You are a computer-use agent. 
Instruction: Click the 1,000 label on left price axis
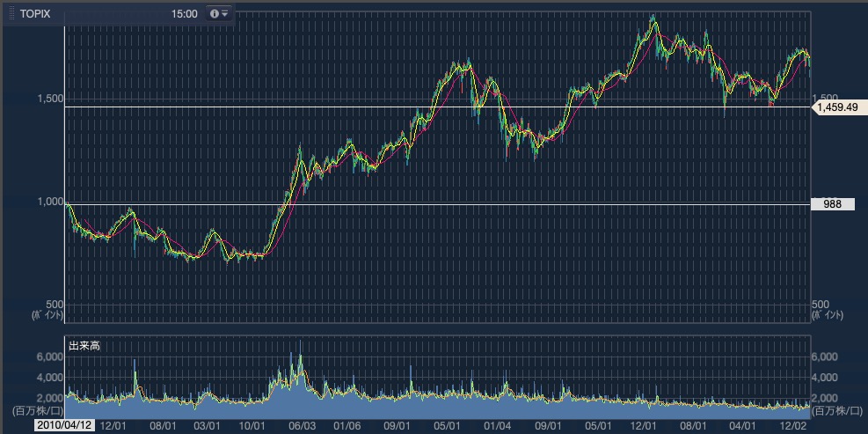[x=49, y=202]
